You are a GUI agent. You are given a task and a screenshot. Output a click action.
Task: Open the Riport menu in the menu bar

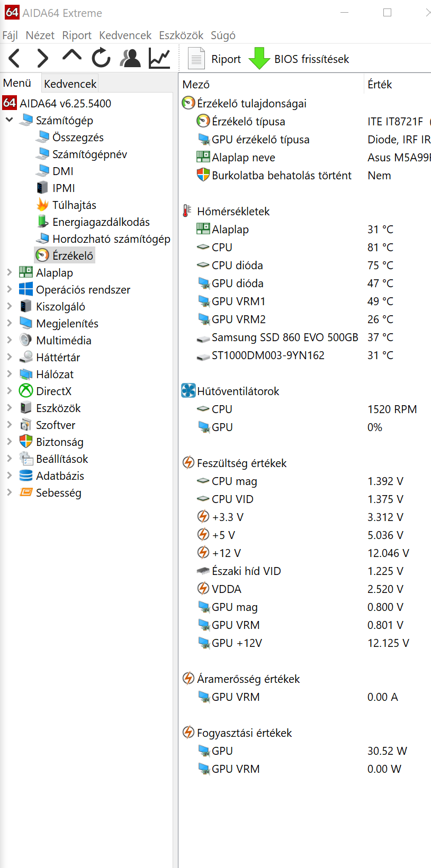pyautogui.click(x=77, y=35)
